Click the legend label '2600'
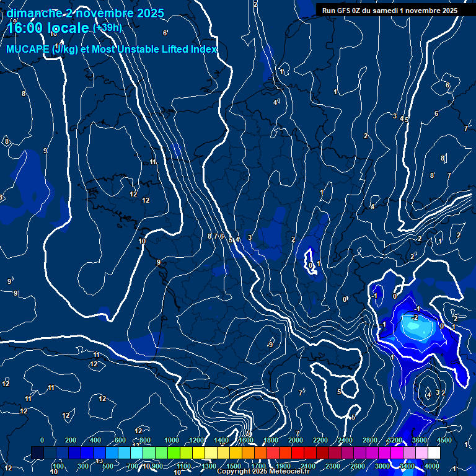Viewport: 476px width, 476px height. pyautogui.click(x=358, y=466)
